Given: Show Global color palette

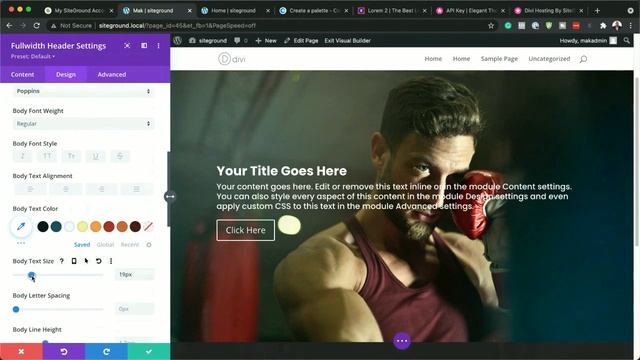Looking at the screenshot, I should pyautogui.click(x=105, y=244).
